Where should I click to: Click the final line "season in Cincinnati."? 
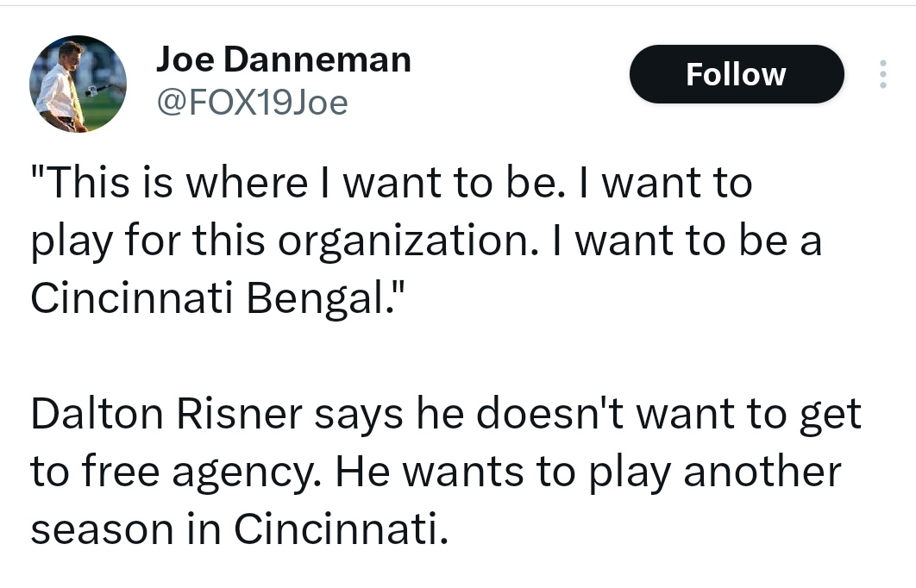(x=239, y=529)
